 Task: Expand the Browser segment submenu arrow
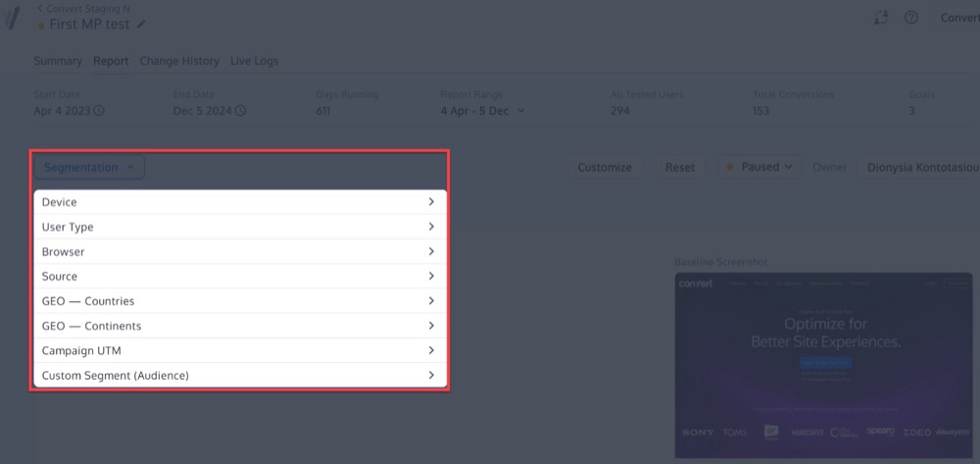click(431, 252)
